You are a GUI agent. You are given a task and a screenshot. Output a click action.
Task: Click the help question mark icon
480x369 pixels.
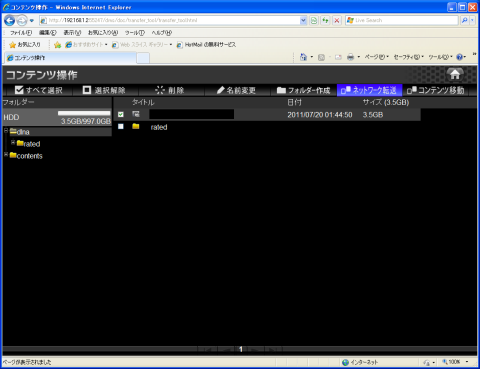click(460, 57)
